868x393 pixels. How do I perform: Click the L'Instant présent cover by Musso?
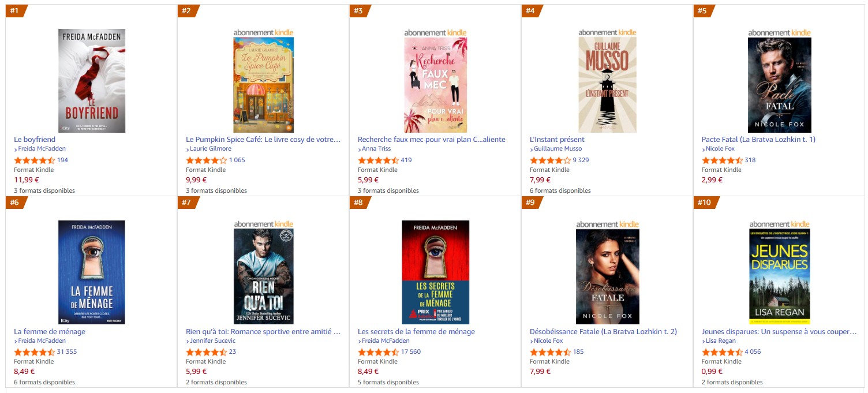point(607,85)
